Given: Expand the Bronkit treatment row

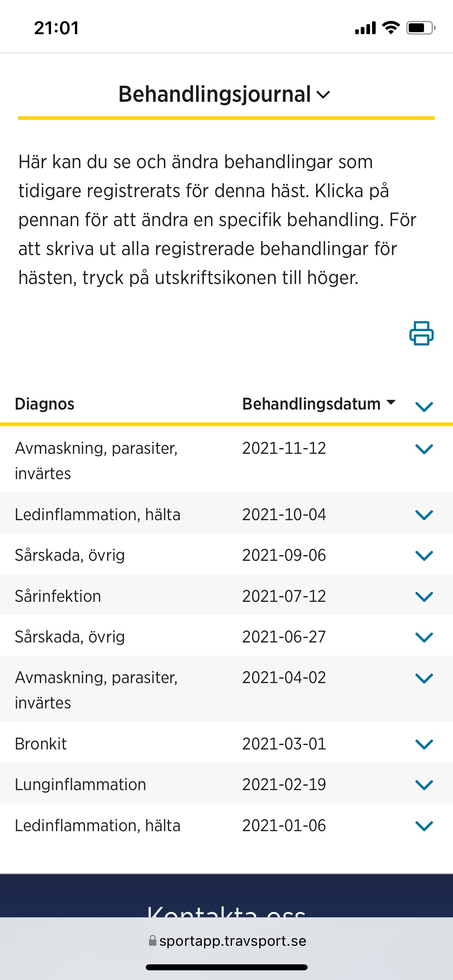Looking at the screenshot, I should click(x=424, y=744).
